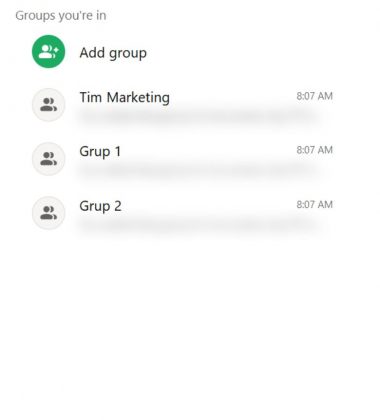
Task: Open the Tim Marketing group chat name
Action: pyautogui.click(x=124, y=98)
